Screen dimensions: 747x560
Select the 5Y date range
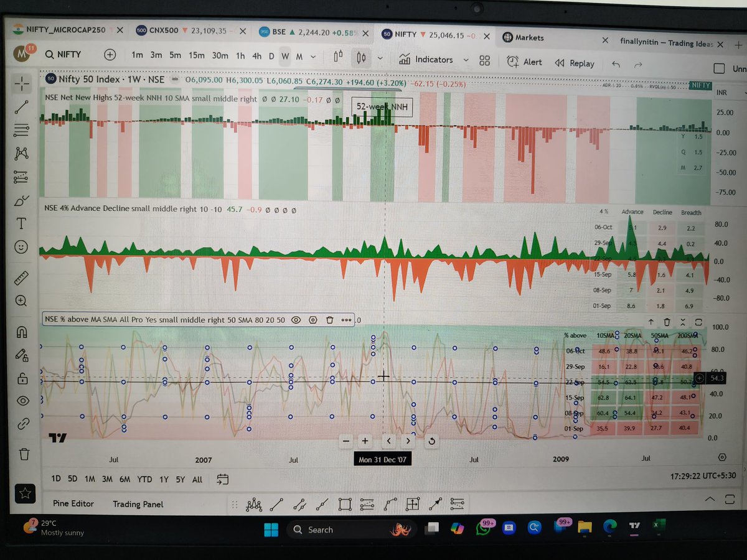180,479
